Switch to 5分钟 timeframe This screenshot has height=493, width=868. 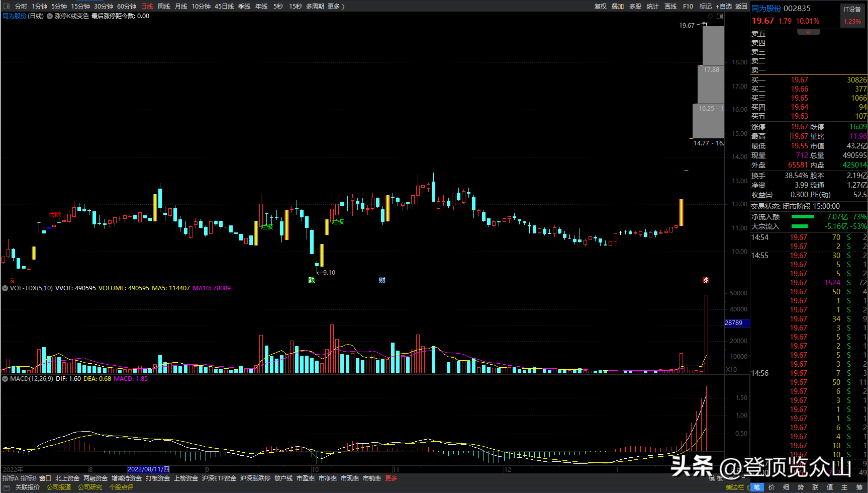point(59,7)
